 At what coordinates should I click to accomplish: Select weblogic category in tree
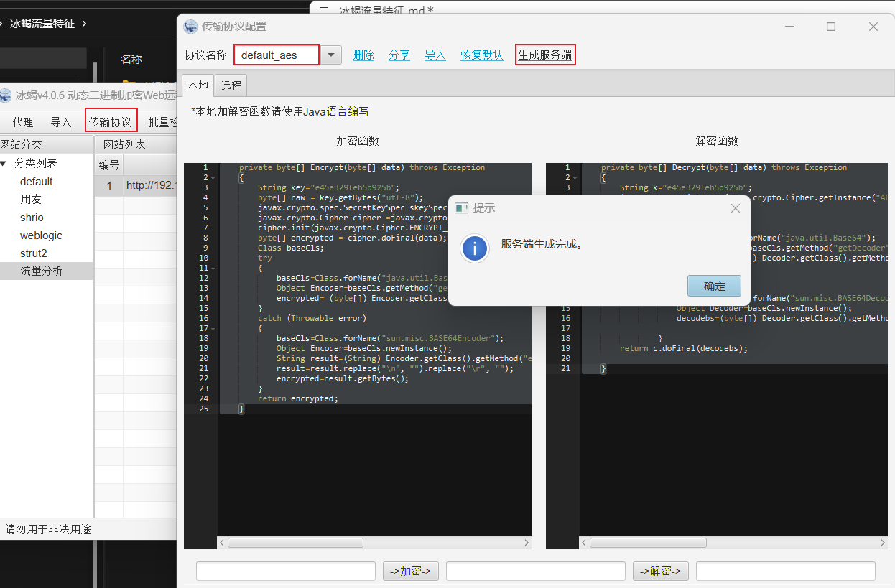click(x=41, y=235)
